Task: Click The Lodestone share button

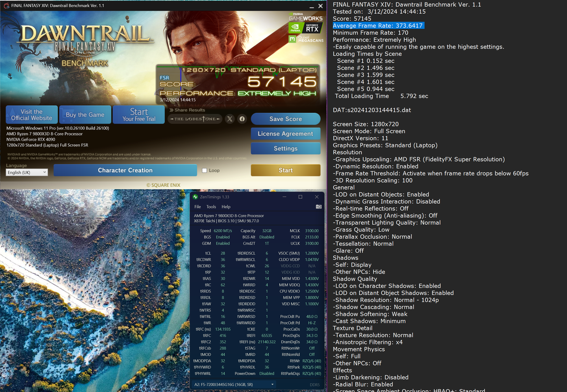Action: click(x=195, y=119)
